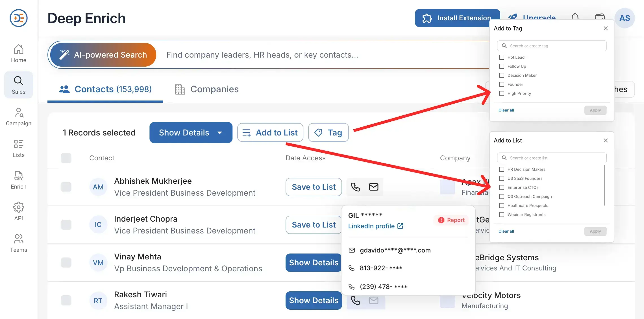Check the US SaaS Founders list
The height and width of the screenshot is (319, 644).
[x=502, y=178]
